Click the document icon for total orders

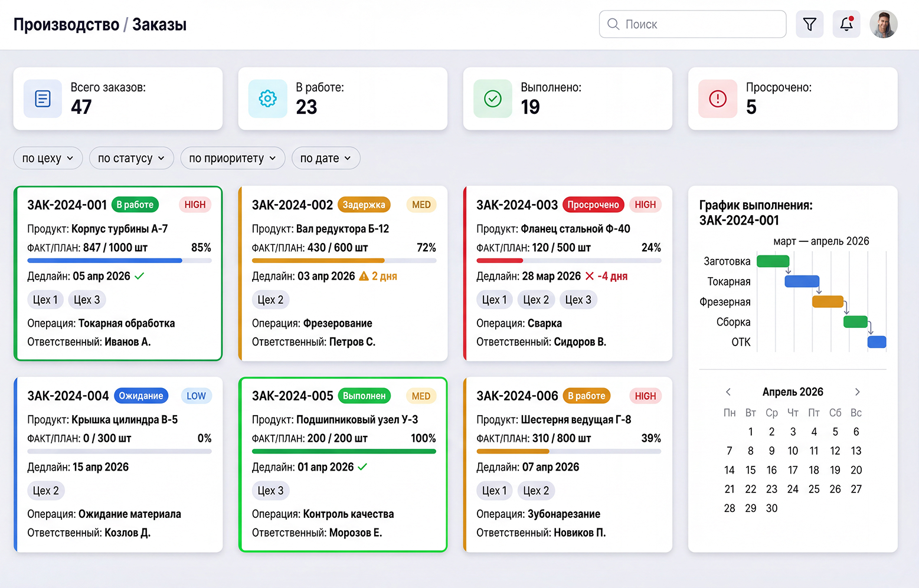pyautogui.click(x=42, y=98)
